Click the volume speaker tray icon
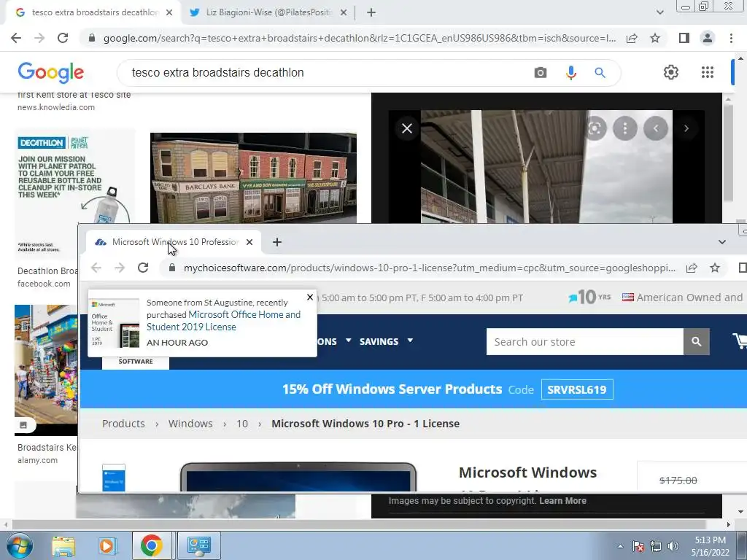Image resolution: width=747 pixels, height=560 pixels. pos(673,546)
